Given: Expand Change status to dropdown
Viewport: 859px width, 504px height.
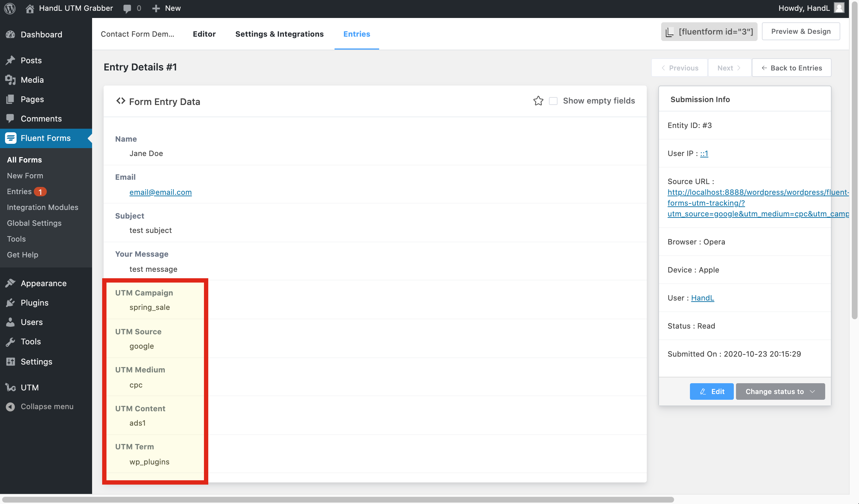Looking at the screenshot, I should (x=780, y=391).
